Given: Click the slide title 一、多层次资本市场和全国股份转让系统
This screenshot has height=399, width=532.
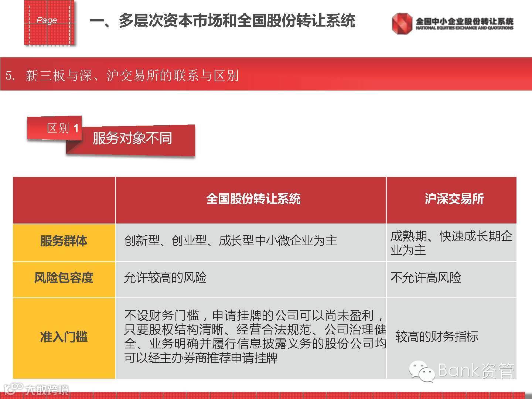Looking at the screenshot, I should (222, 21).
